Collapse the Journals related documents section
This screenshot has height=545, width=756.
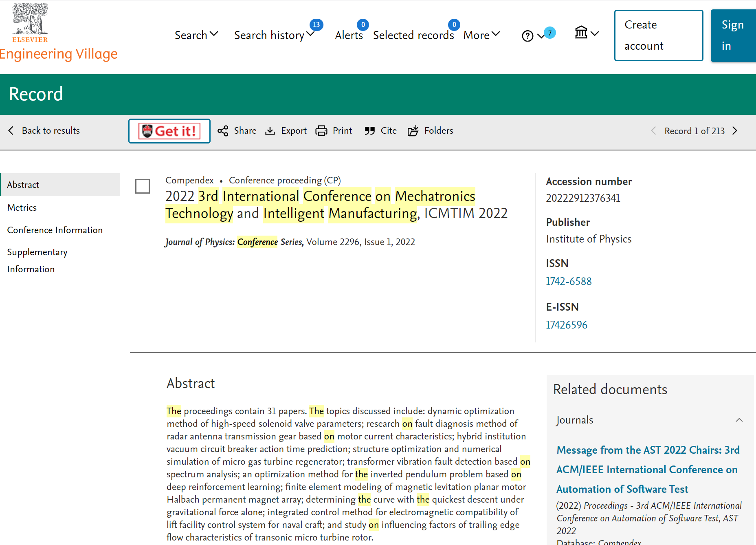tap(739, 420)
